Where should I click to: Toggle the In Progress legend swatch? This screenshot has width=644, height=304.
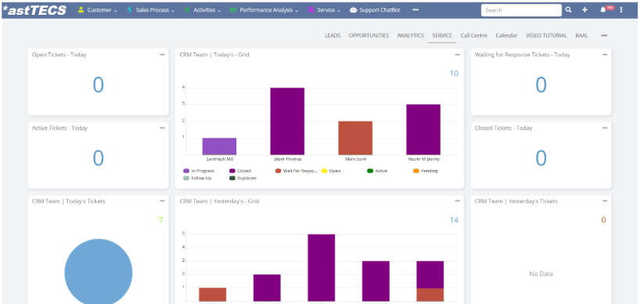coord(186,171)
